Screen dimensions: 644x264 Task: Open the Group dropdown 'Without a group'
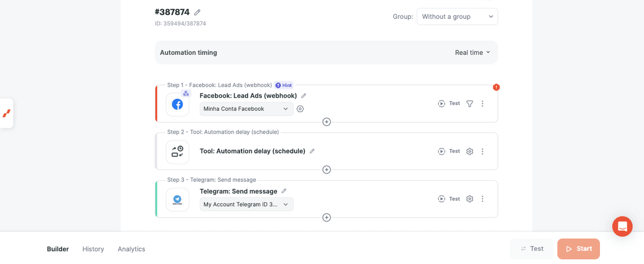point(457,17)
